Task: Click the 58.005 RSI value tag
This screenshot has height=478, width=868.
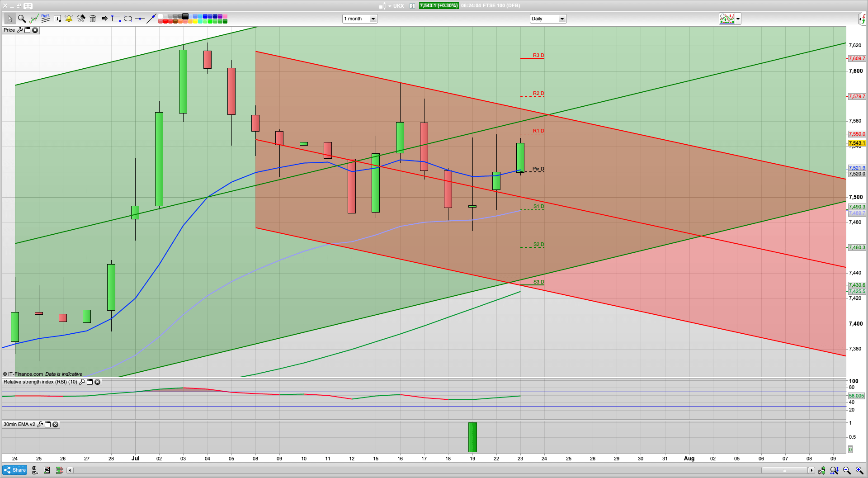Action: 856,396
